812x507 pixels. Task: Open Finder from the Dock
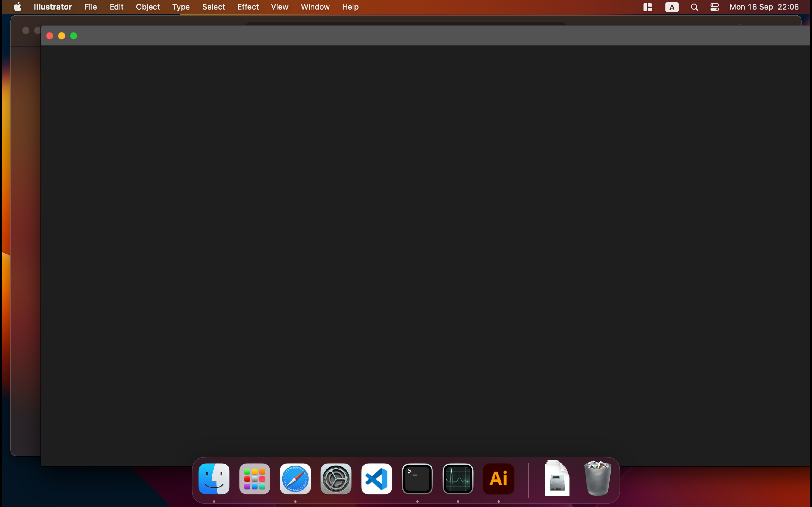click(x=214, y=478)
